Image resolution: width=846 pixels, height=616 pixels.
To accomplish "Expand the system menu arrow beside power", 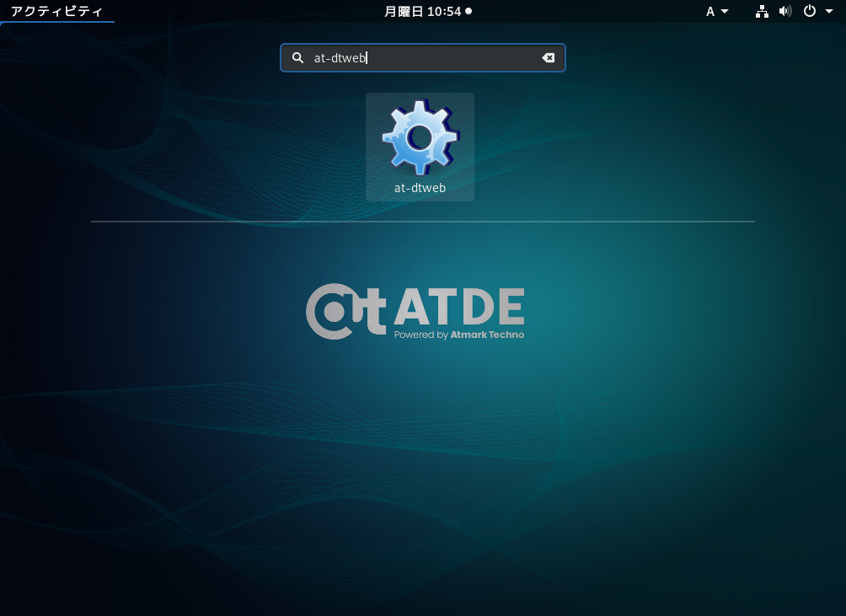I will (x=828, y=11).
